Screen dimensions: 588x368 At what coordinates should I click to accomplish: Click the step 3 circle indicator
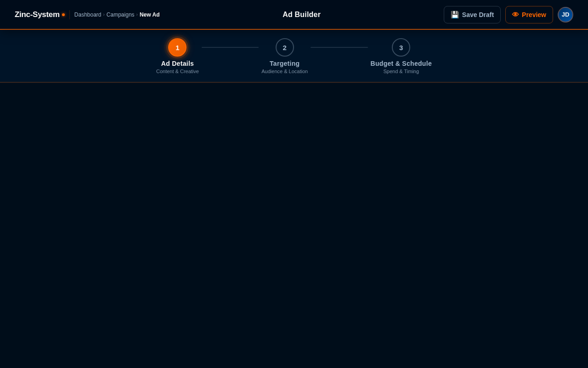[x=401, y=47]
